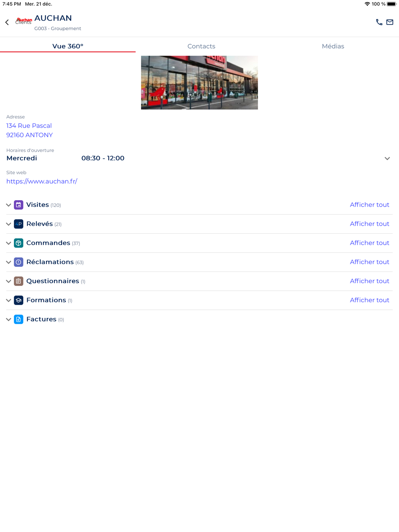This screenshot has height=532, width=399.
Task: Expand the Questionnaires section chevron
Action: pyautogui.click(x=8, y=282)
